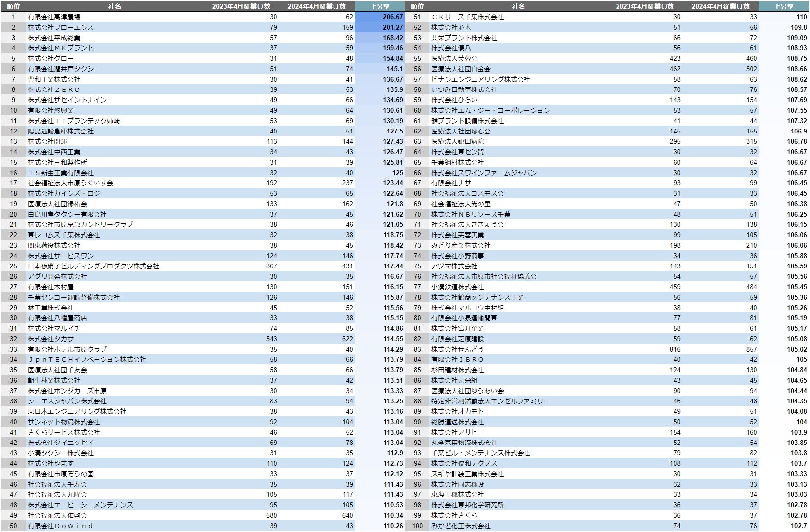Screen dimensions: 810x532
Task: Click 株式会社エム・ジー・コーポレーション
Action: (490, 110)
